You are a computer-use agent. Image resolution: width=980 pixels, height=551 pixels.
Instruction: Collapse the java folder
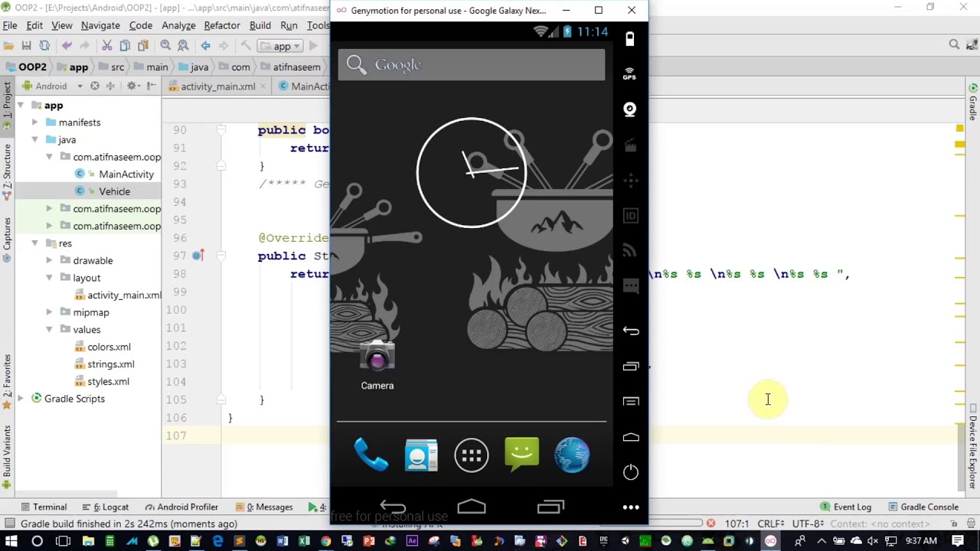[34, 140]
